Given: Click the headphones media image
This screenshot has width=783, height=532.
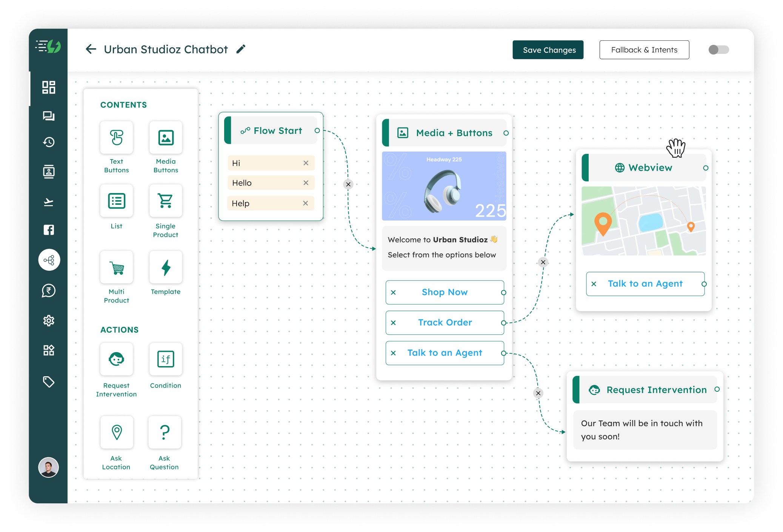Looking at the screenshot, I should point(444,186).
